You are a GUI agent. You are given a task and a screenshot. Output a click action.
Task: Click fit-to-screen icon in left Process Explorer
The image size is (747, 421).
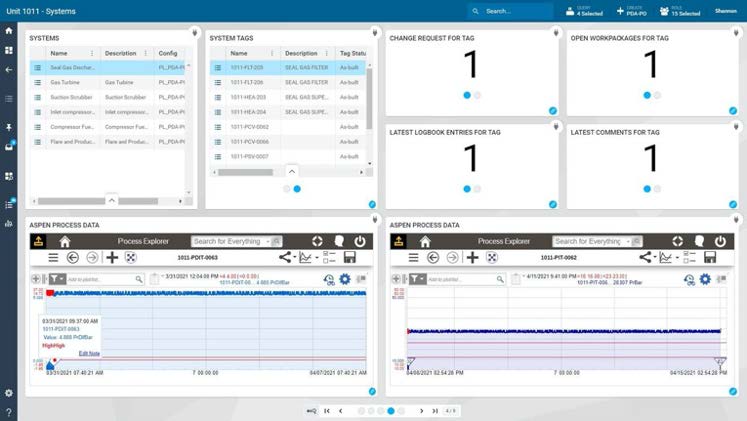(131, 258)
